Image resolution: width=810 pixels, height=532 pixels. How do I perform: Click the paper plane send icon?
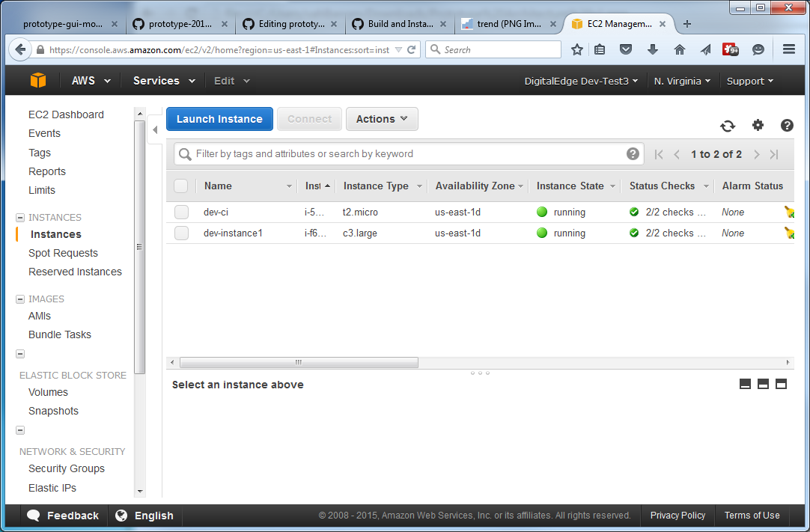point(706,49)
